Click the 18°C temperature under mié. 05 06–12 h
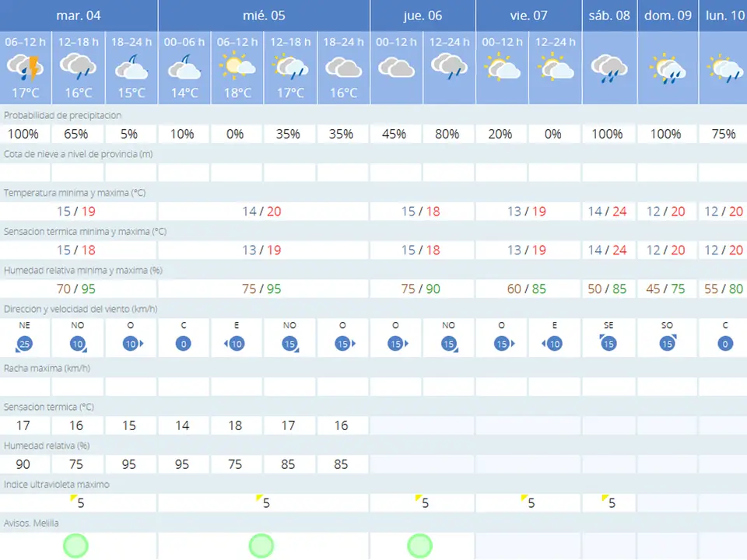Screen dimensions: 747x560 (237, 93)
